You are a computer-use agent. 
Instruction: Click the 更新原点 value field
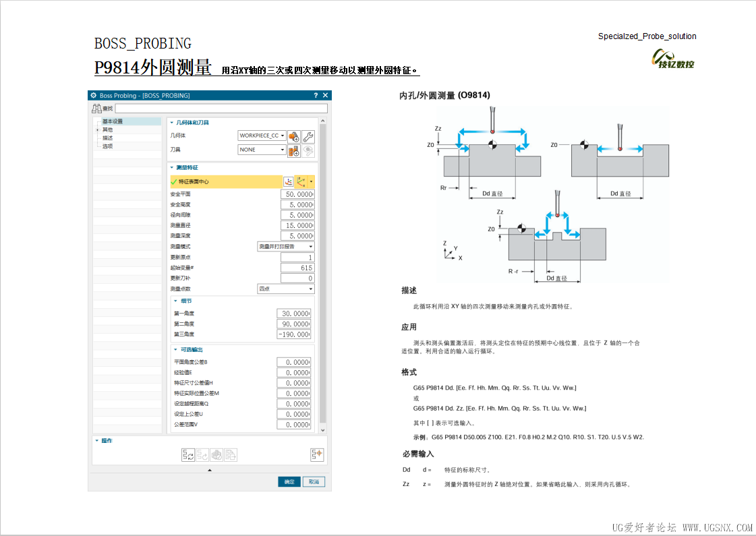[297, 258]
